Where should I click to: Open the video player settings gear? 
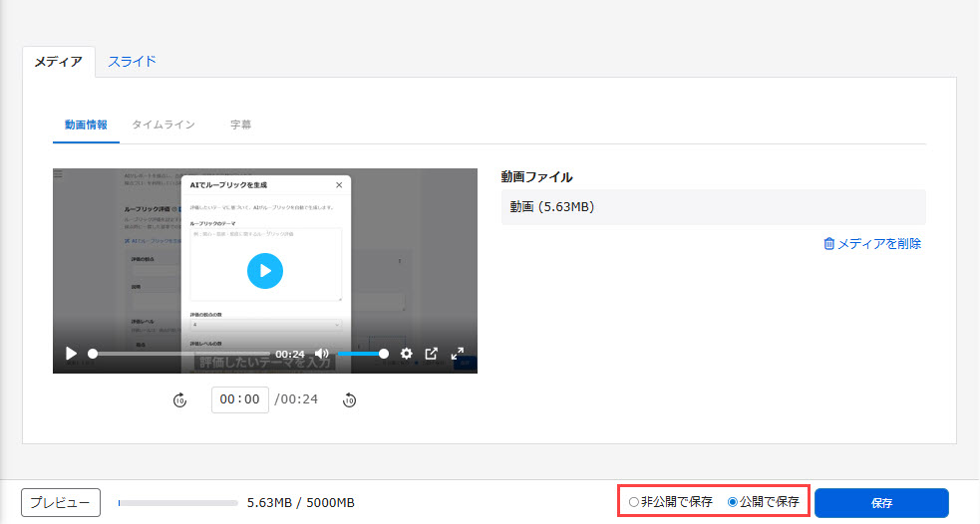[406, 354]
